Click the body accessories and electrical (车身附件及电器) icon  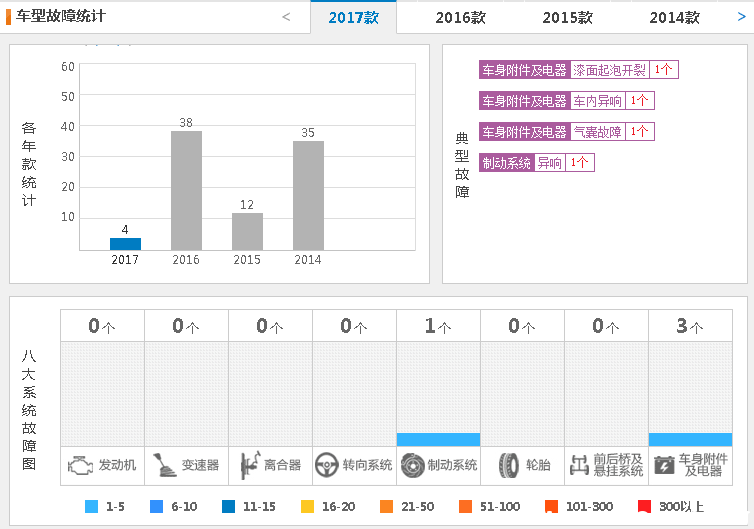click(x=663, y=465)
